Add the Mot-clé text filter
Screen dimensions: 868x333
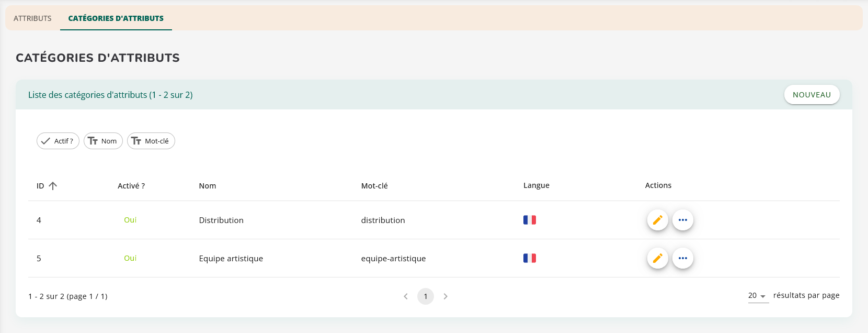tap(151, 141)
